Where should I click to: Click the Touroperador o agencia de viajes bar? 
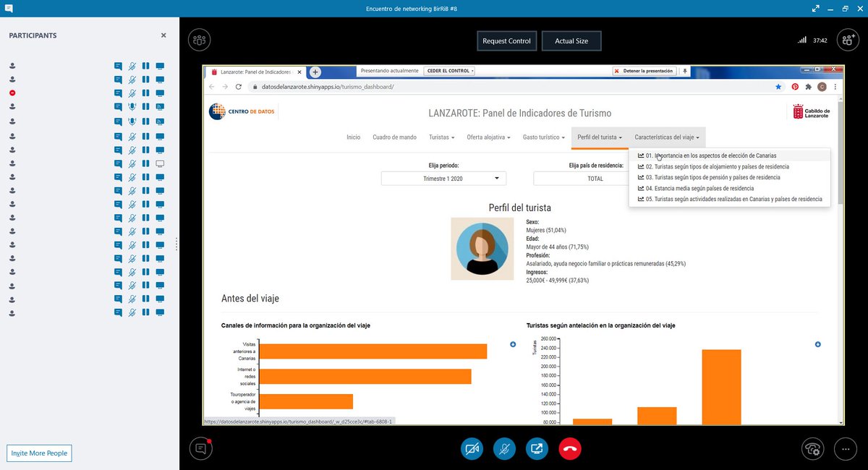point(306,401)
